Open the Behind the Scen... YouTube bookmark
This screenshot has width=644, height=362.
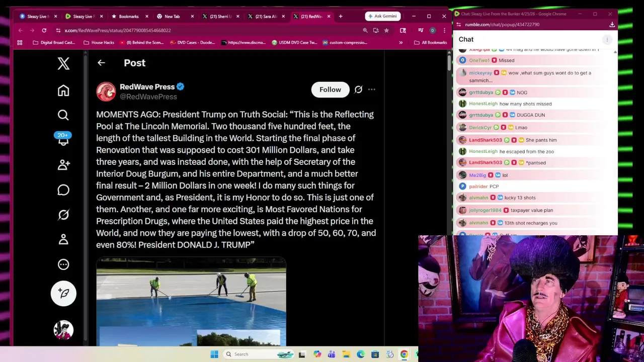[x=142, y=42]
